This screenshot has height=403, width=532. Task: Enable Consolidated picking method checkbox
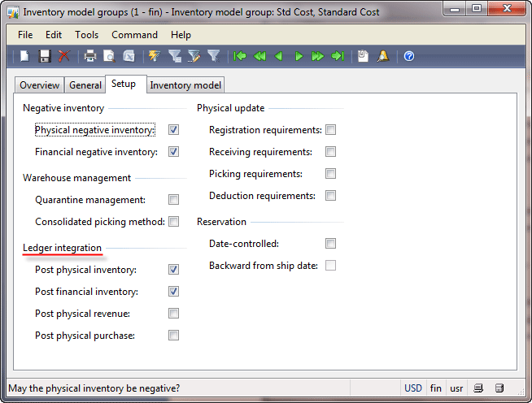(173, 222)
